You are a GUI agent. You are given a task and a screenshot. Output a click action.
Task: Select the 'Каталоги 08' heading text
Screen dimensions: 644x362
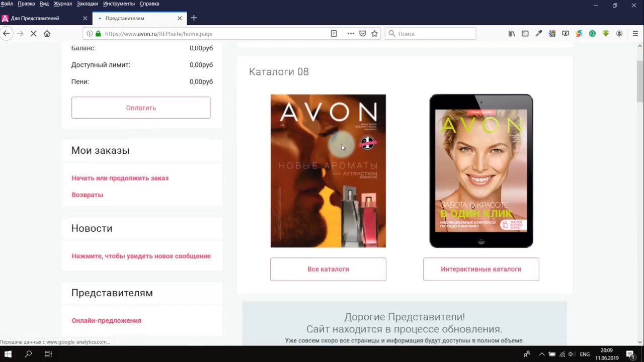(x=279, y=71)
